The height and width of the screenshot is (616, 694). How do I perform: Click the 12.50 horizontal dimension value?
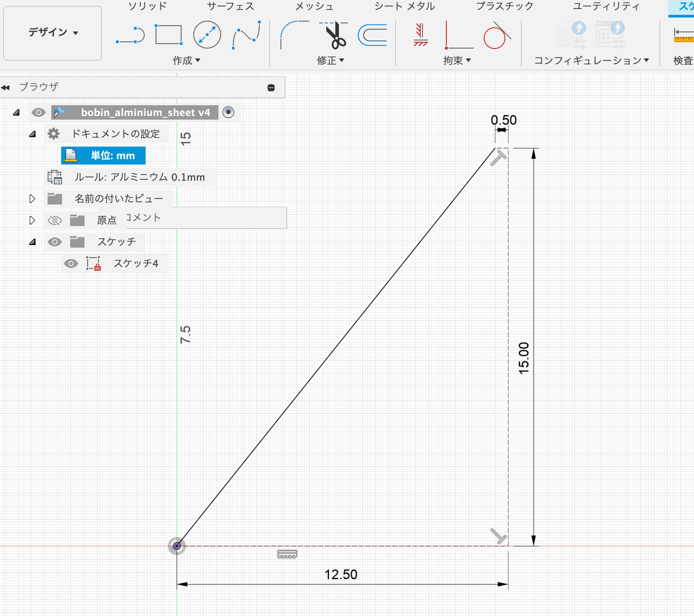341,575
